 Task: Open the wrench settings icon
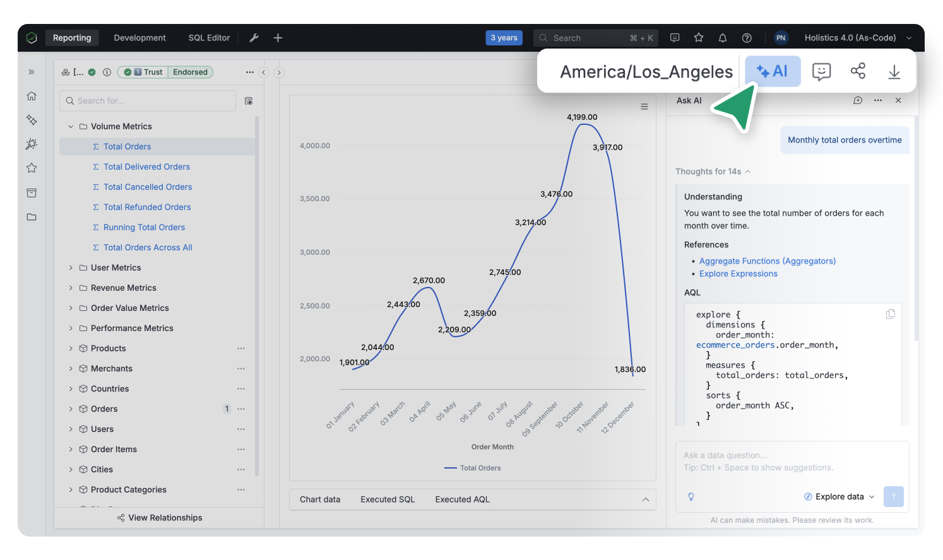(x=254, y=38)
